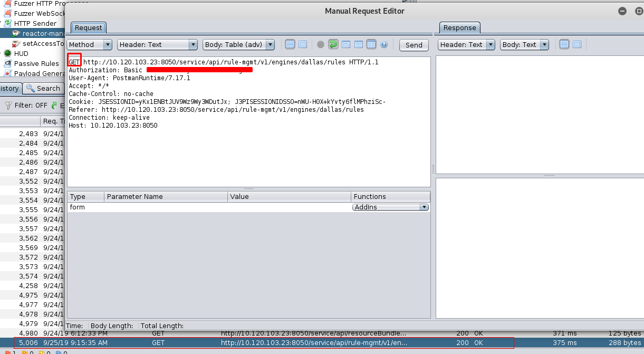Select the side-by-side split view icon

(x=371, y=44)
